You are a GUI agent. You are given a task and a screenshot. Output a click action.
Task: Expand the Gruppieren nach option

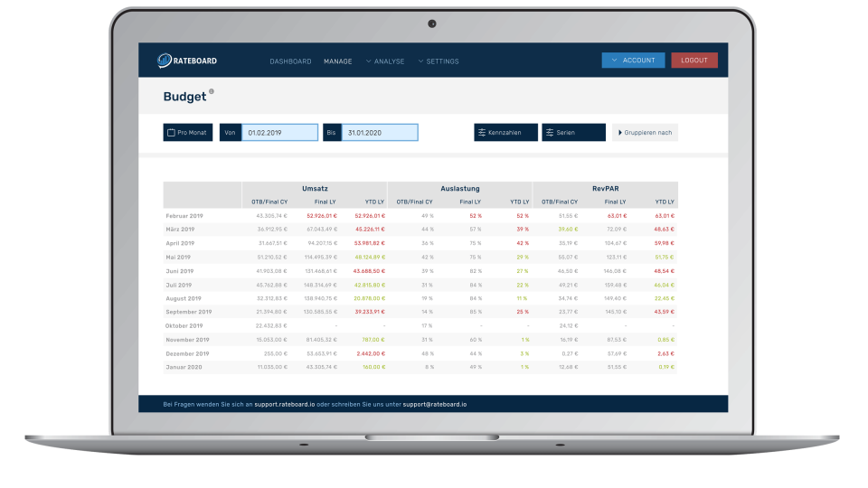(x=645, y=133)
